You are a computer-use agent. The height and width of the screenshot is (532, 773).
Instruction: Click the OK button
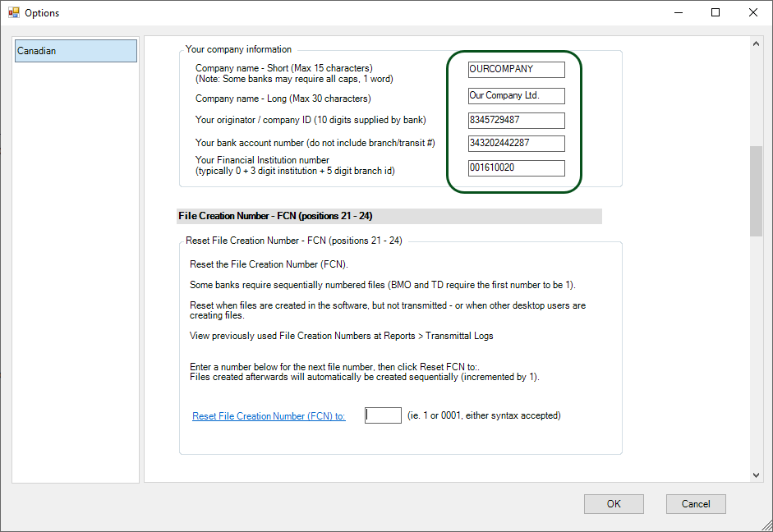(x=614, y=503)
